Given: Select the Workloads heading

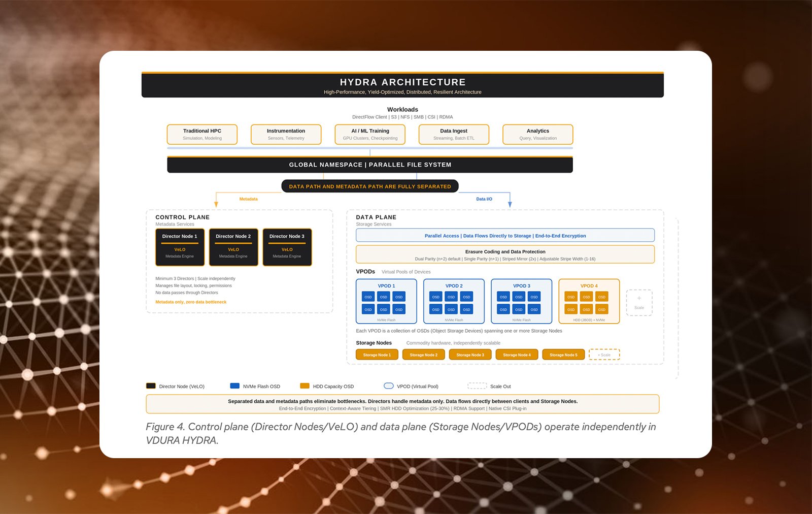Looking at the screenshot, I should point(402,109).
